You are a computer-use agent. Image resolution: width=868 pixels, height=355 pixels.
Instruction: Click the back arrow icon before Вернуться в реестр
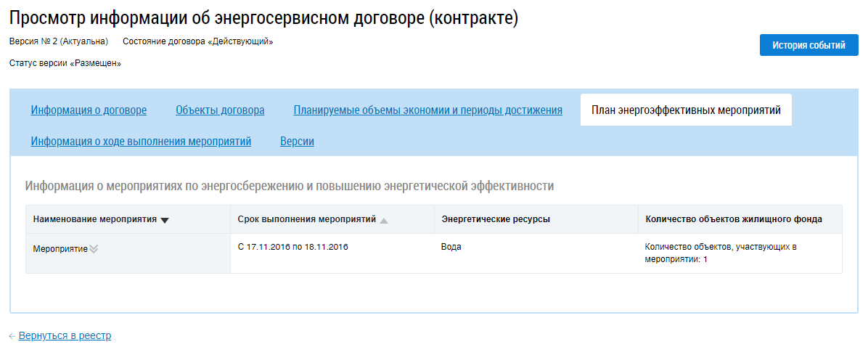point(12,336)
